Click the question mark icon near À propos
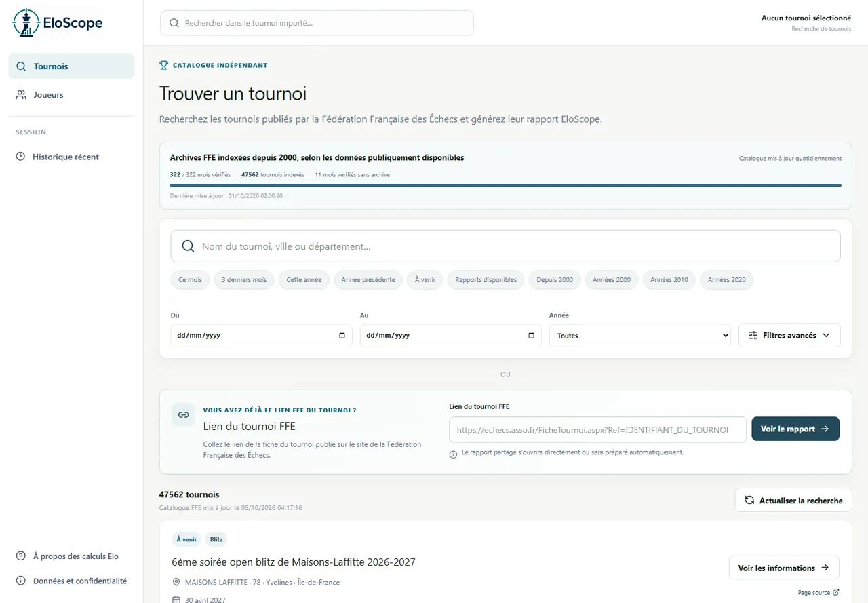Screen dimensions: 868x603 click(20, 556)
